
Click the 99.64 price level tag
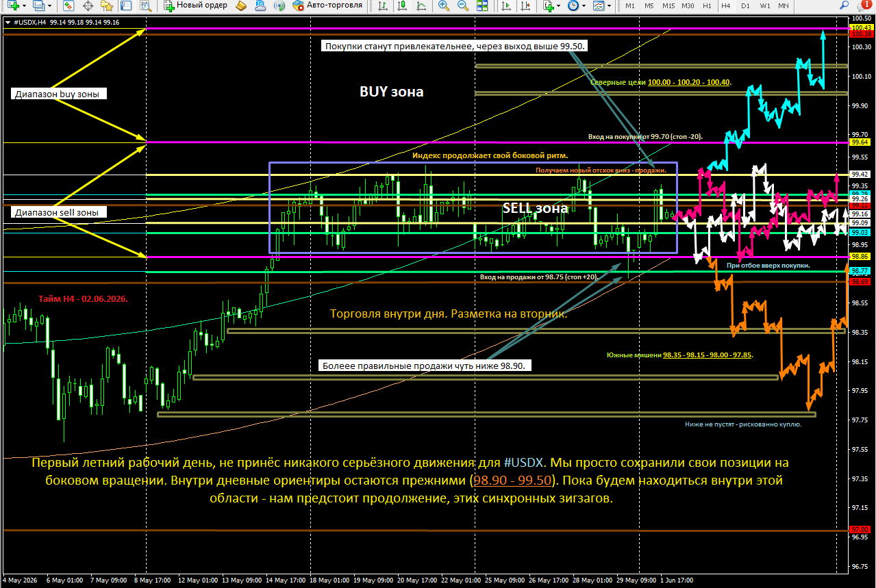pyautogui.click(x=860, y=142)
